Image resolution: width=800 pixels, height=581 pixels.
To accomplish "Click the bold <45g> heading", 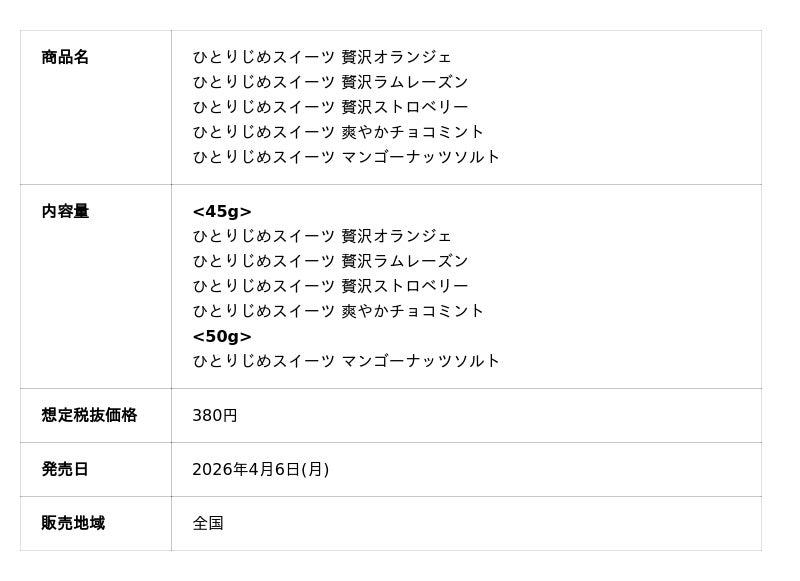I will click(x=222, y=211).
